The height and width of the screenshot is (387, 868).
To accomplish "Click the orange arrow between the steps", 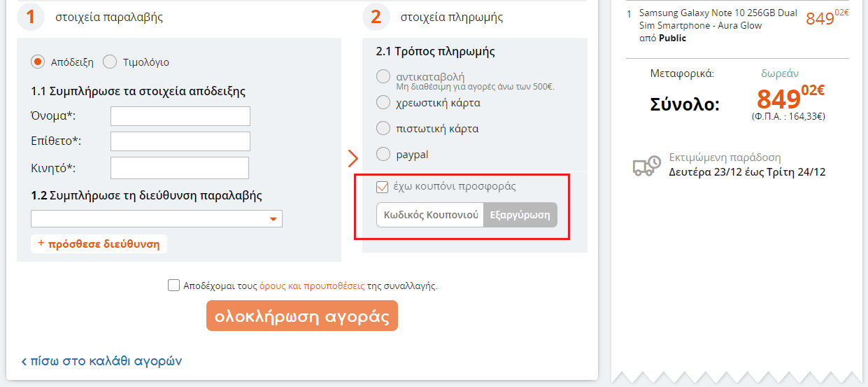I will pos(353,159).
